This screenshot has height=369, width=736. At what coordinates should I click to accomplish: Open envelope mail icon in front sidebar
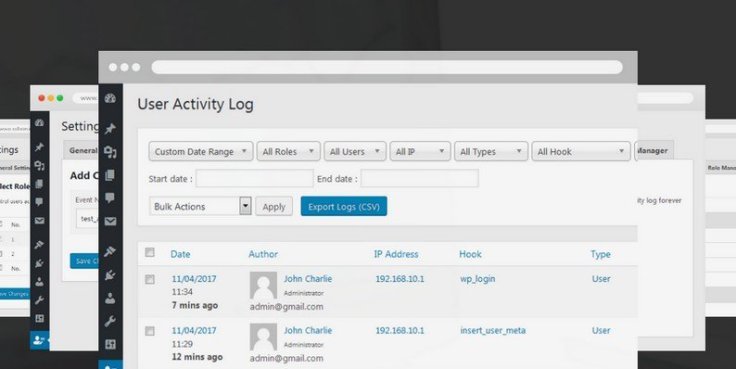[110, 221]
